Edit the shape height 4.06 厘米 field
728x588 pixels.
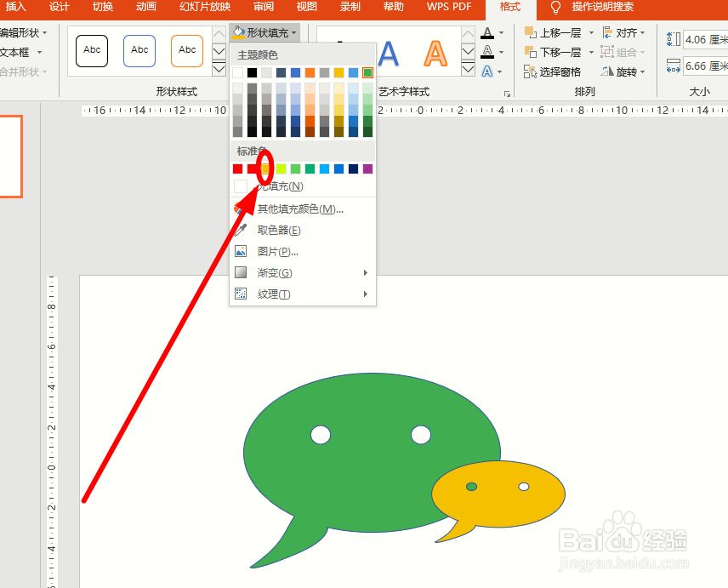[706, 40]
